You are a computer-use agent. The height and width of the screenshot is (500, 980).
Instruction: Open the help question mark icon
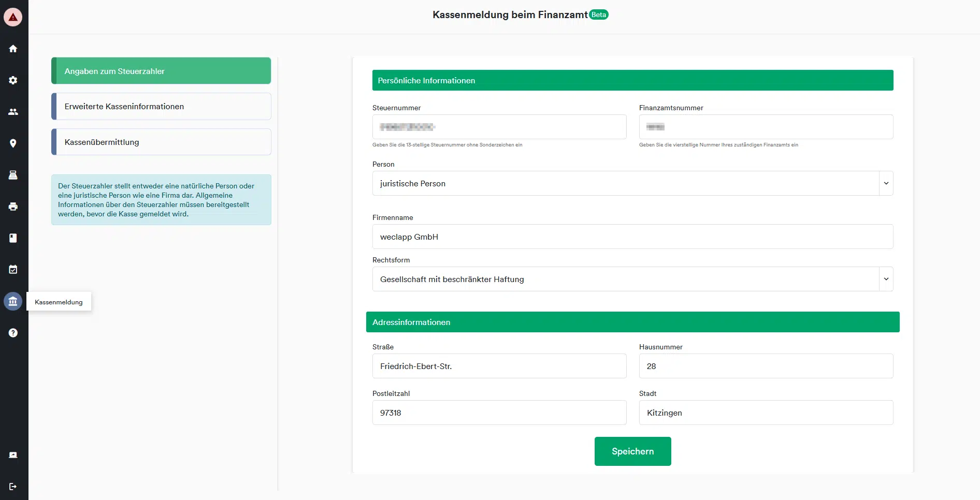13,333
